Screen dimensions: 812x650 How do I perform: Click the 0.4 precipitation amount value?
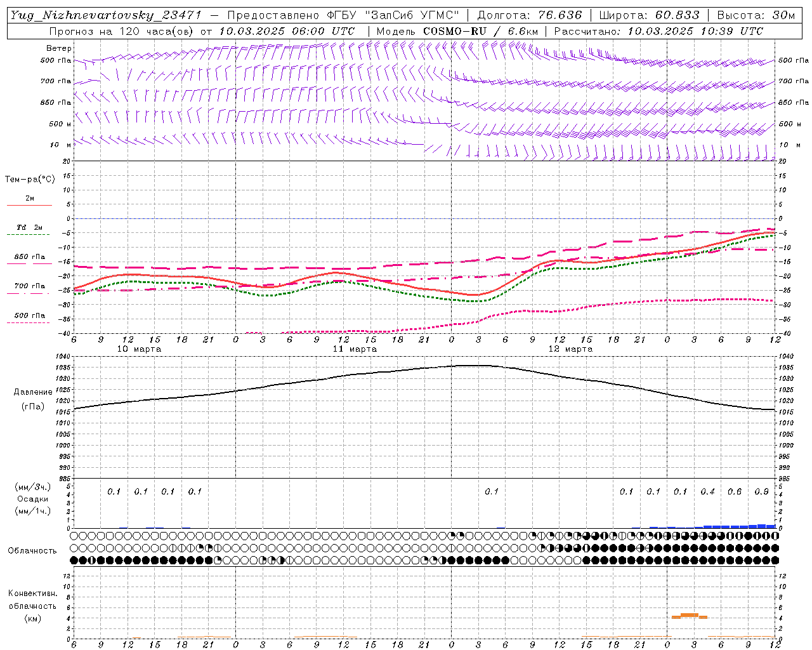click(x=708, y=492)
